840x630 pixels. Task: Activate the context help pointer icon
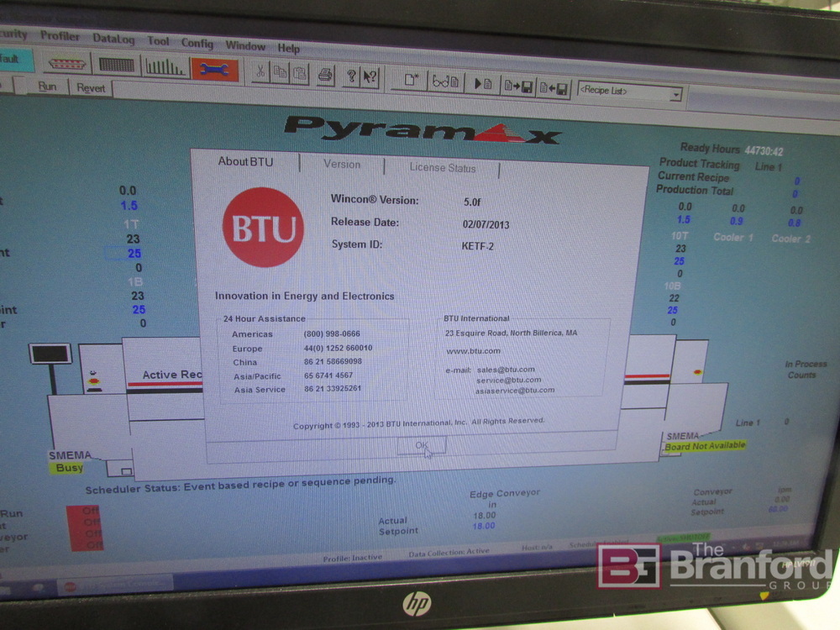pos(370,77)
